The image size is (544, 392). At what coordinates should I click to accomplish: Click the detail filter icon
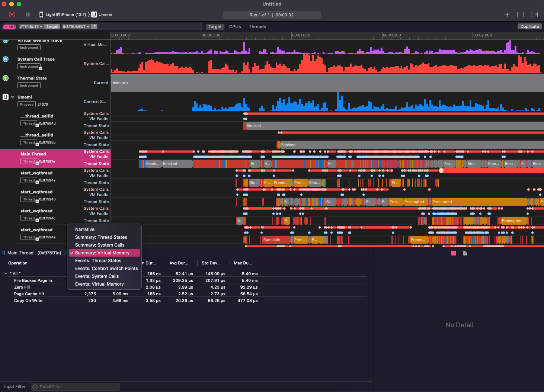tap(35, 387)
